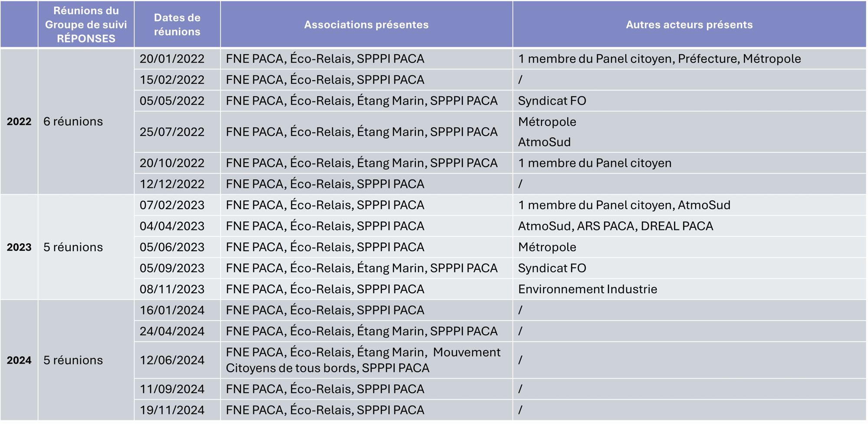This screenshot has height=426, width=868.
Task: Select the cell listing Mouvement Citoyens de tous bords
Action: click(363, 360)
